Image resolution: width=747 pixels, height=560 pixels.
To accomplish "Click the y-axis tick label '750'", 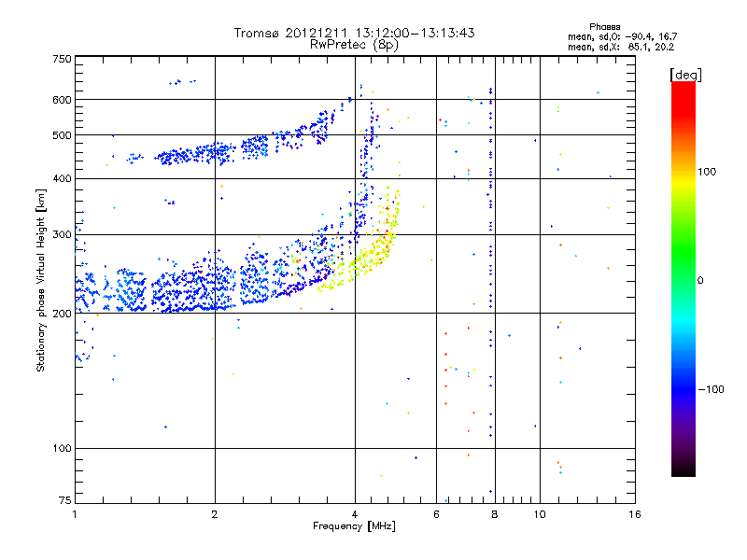I will click(x=62, y=59).
